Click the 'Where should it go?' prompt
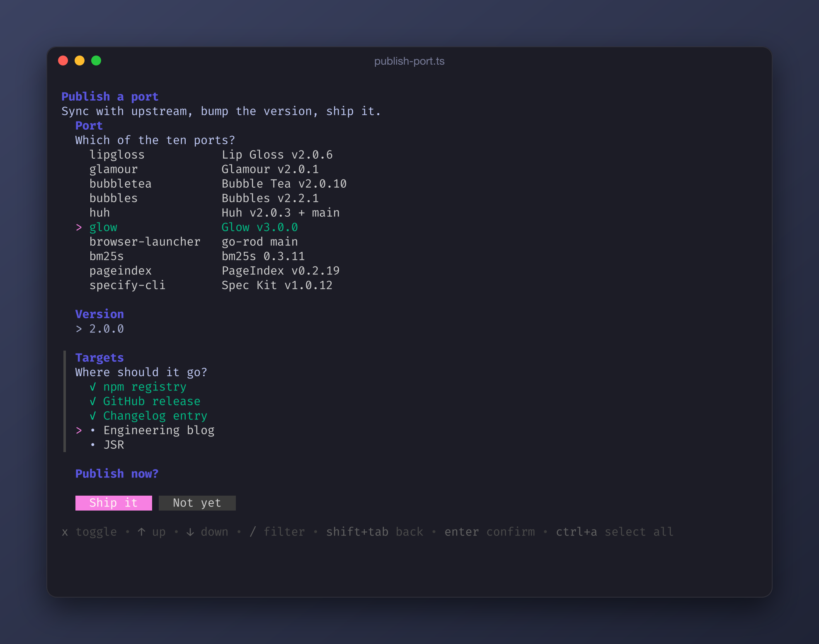This screenshot has width=819, height=644. [x=141, y=372]
